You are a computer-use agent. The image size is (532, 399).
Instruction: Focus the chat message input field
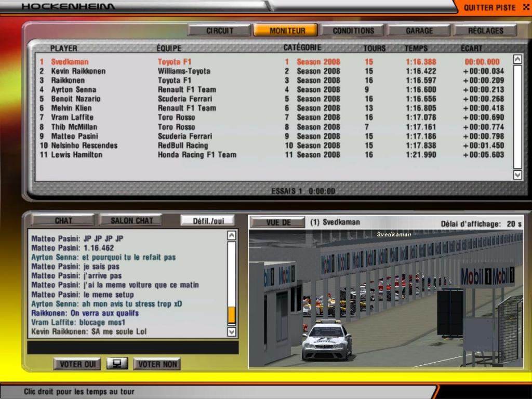(132, 348)
